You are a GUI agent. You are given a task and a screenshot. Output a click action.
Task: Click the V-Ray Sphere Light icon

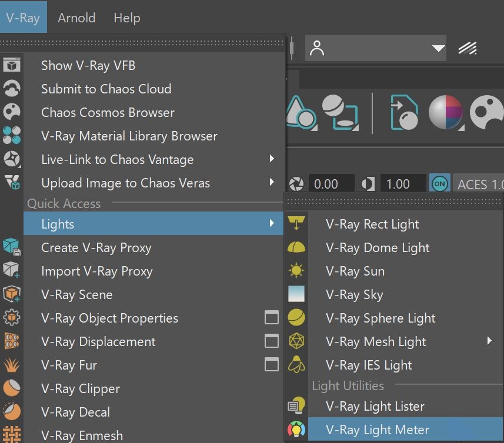click(296, 317)
